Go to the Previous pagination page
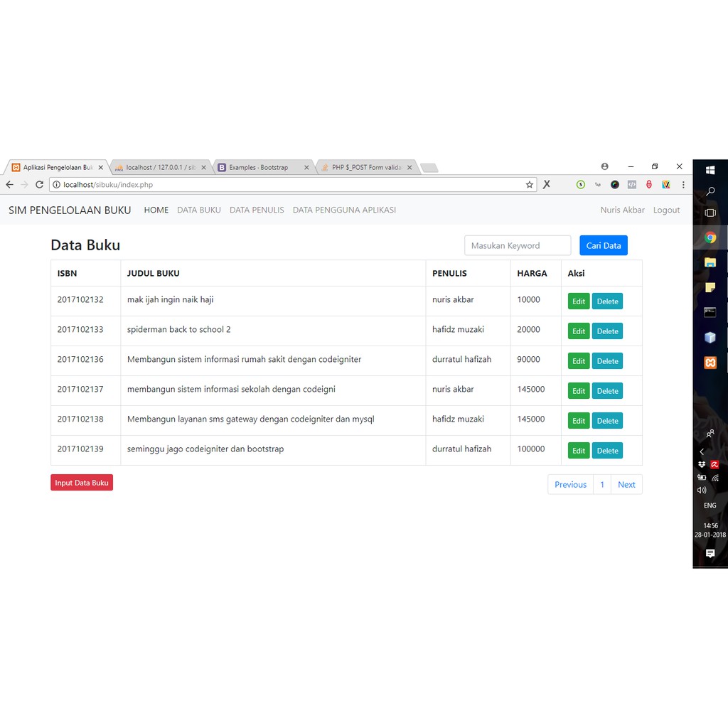This screenshot has width=728, height=728. click(571, 485)
